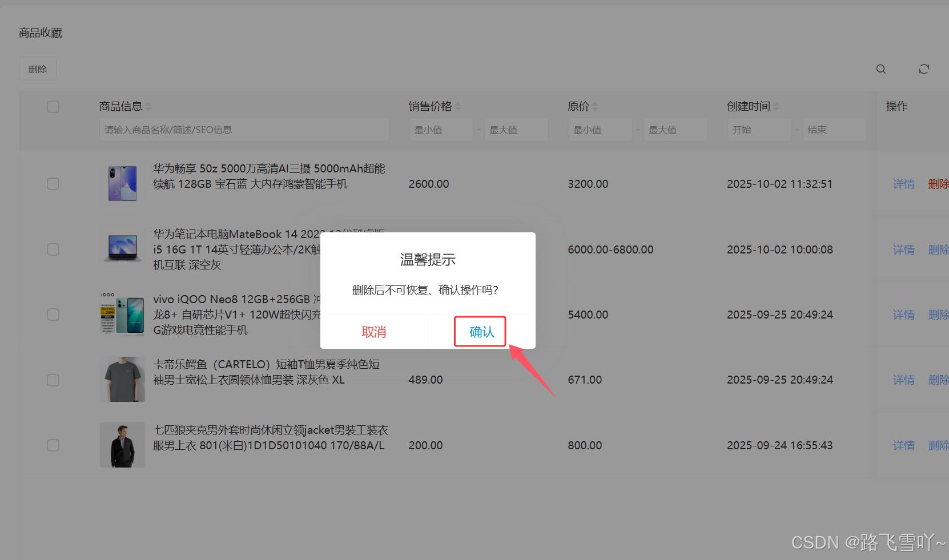Click the refresh table icon
The image size is (949, 560).
pos(924,69)
